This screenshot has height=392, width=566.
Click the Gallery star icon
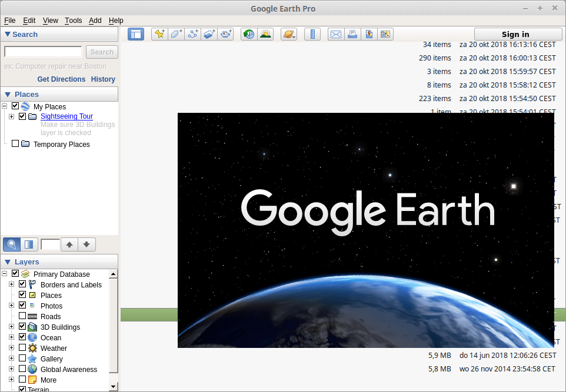32,359
